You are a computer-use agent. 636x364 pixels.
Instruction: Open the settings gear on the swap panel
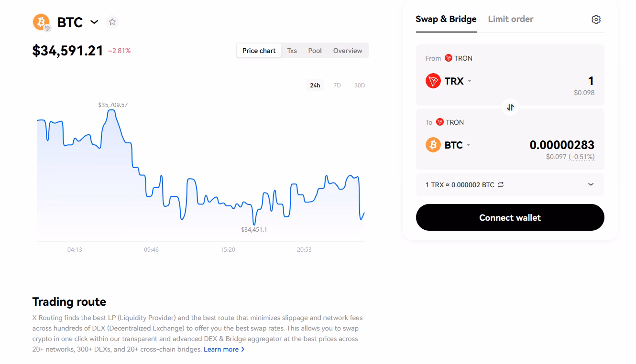tap(595, 19)
